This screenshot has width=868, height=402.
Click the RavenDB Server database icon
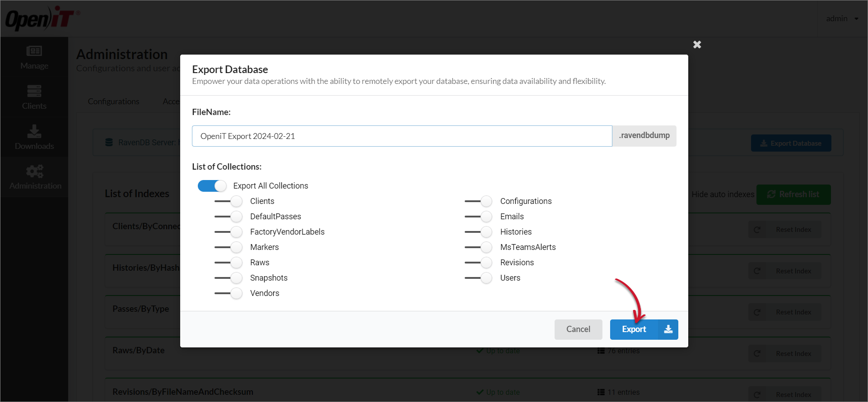109,143
